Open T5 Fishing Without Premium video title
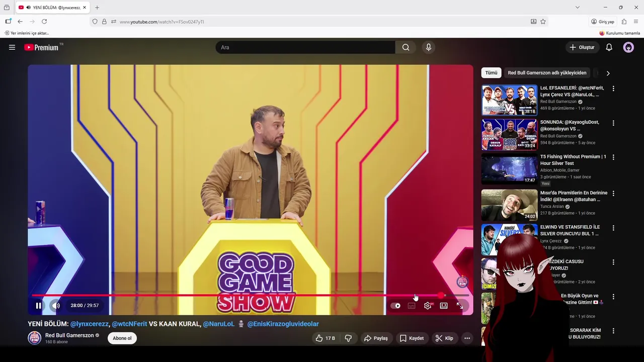This screenshot has width=644, height=362. pyautogui.click(x=573, y=160)
